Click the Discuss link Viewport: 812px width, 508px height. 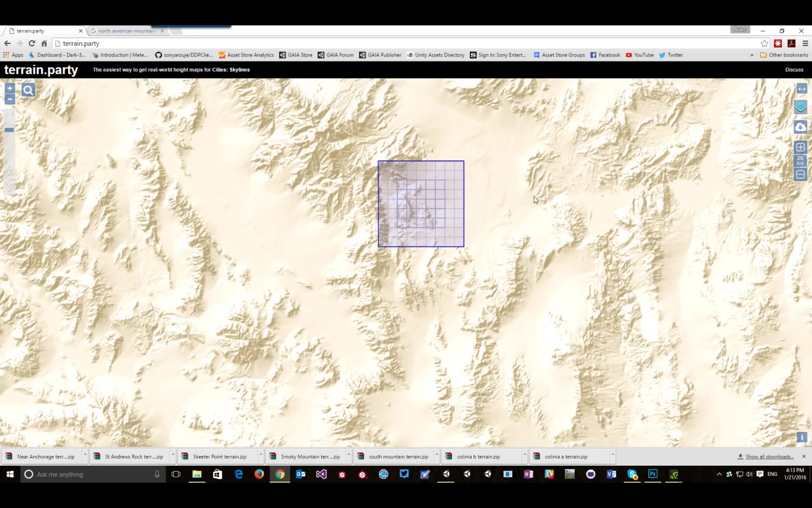coord(794,69)
